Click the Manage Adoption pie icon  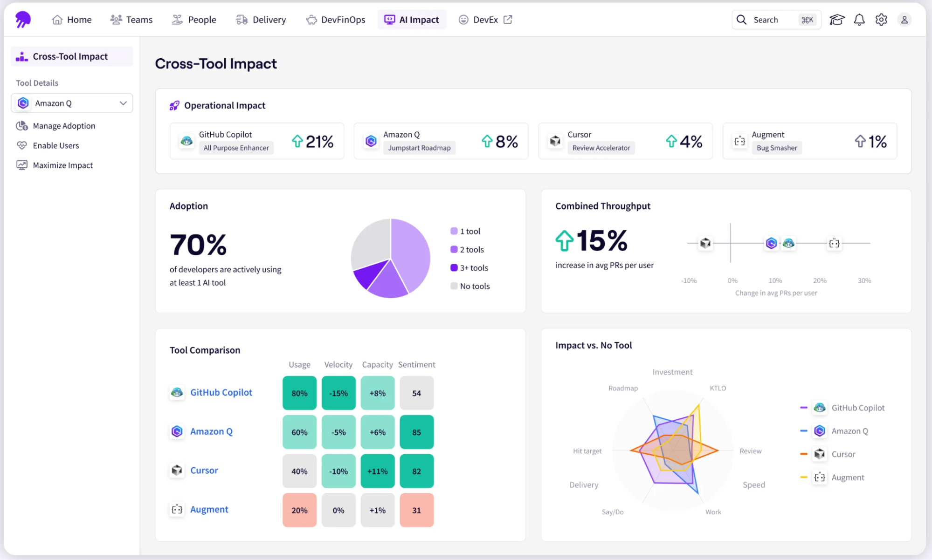coord(22,126)
